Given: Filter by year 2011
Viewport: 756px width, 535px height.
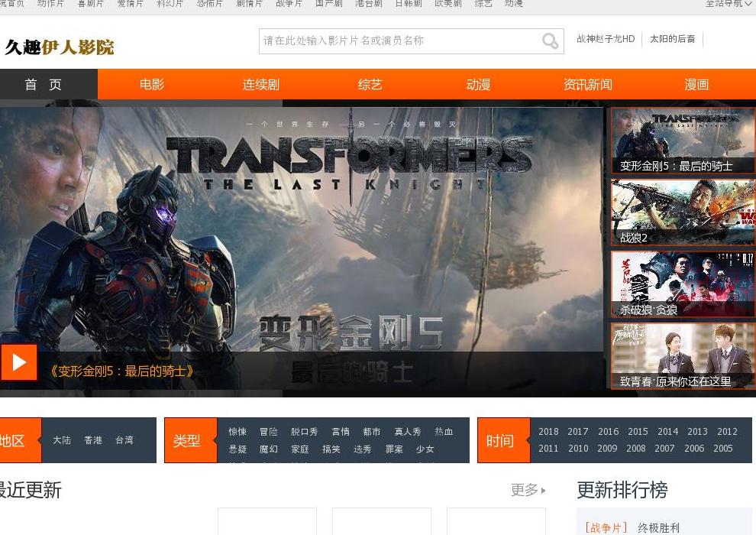Looking at the screenshot, I should (548, 448).
